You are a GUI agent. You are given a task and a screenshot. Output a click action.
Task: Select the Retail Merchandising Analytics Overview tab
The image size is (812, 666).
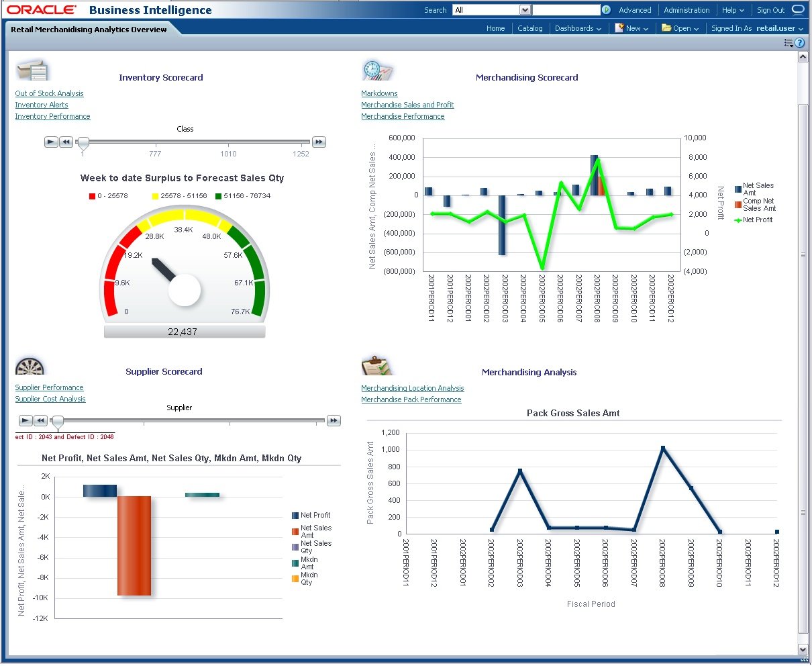click(89, 30)
